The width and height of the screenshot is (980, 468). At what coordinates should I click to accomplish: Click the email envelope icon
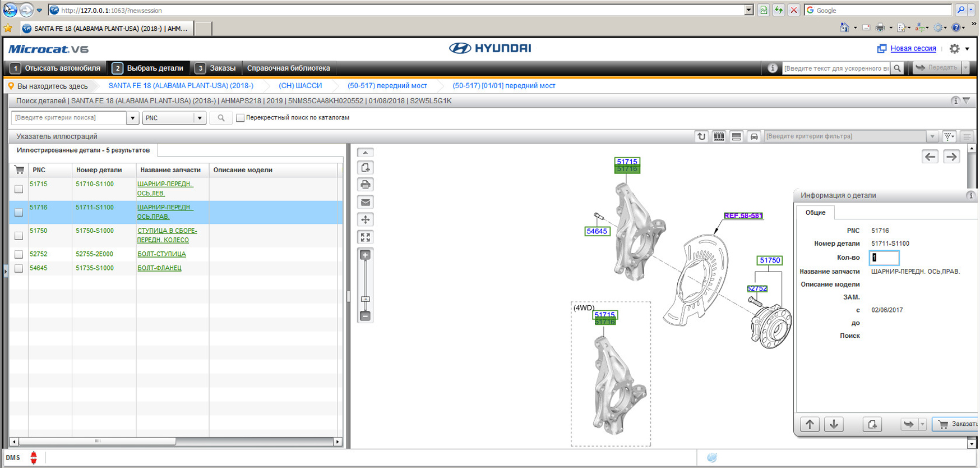pyautogui.click(x=366, y=202)
